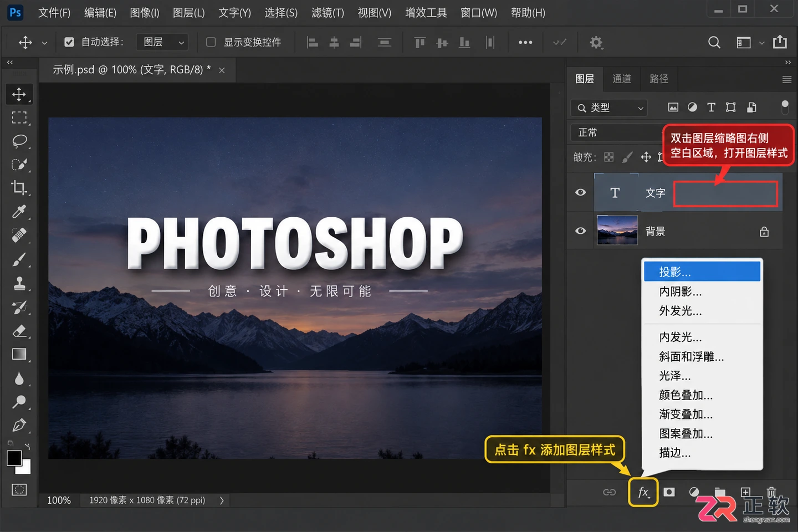This screenshot has height=532, width=798.
Task: Select the Eraser tool
Action: click(x=19, y=331)
